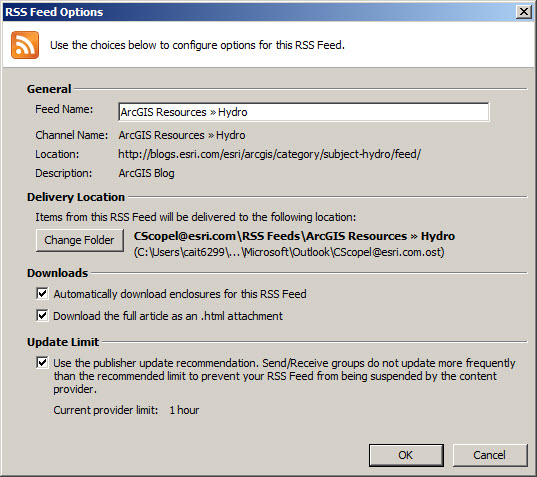The height and width of the screenshot is (477, 537).
Task: Click the Downloads section heading
Action: click(58, 273)
